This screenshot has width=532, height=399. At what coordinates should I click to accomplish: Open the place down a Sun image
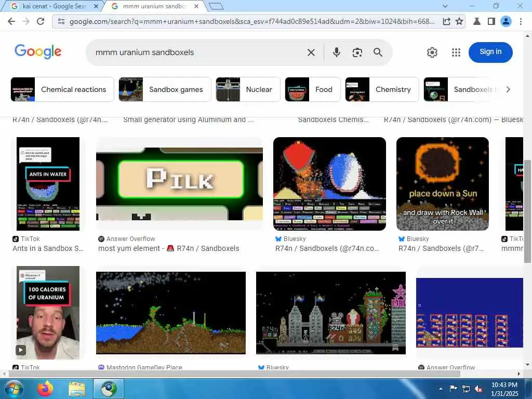[x=443, y=183]
